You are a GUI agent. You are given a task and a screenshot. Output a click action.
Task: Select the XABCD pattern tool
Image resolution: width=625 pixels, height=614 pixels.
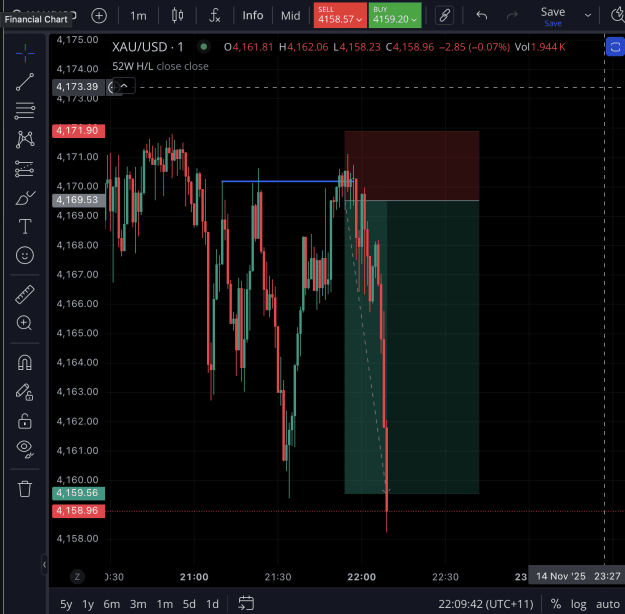point(25,140)
